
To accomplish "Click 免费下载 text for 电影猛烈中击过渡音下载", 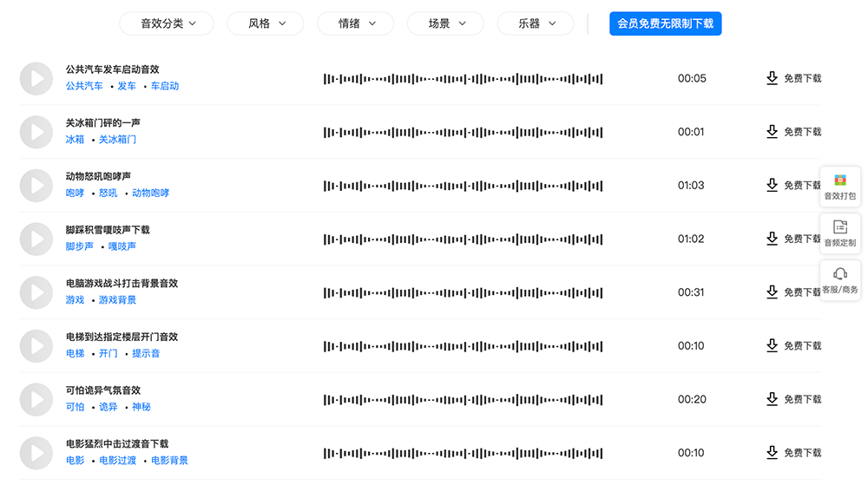I will pos(803,453).
